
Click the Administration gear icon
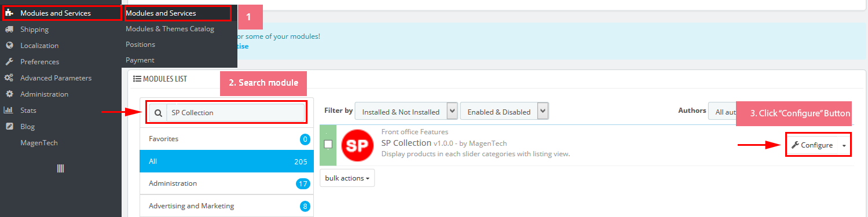coord(9,94)
